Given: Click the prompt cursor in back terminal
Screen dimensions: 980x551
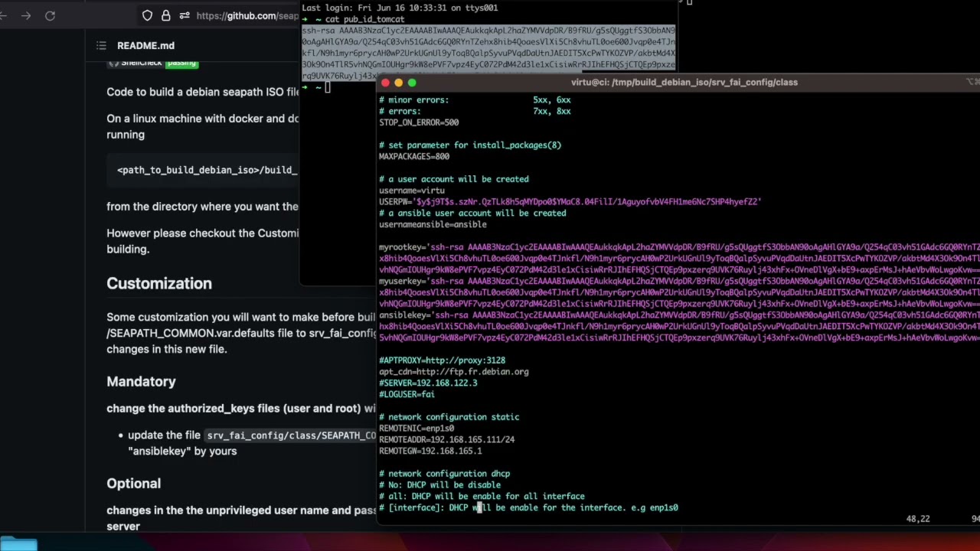Looking at the screenshot, I should [x=327, y=88].
